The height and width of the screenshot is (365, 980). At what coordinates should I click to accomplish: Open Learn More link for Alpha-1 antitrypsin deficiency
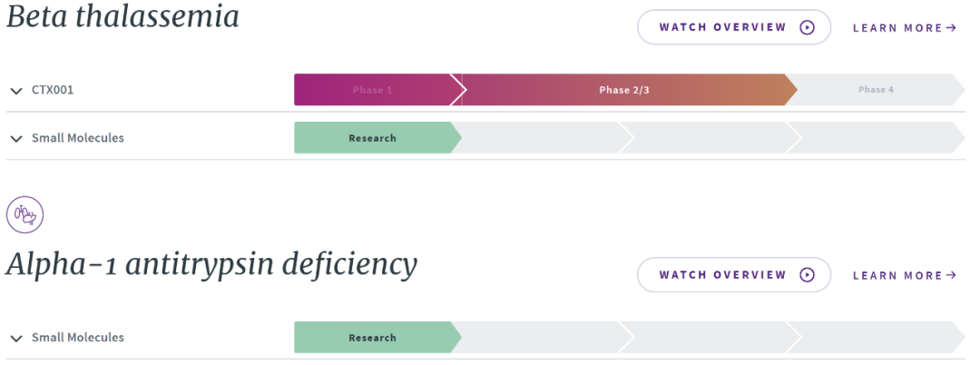point(898,276)
